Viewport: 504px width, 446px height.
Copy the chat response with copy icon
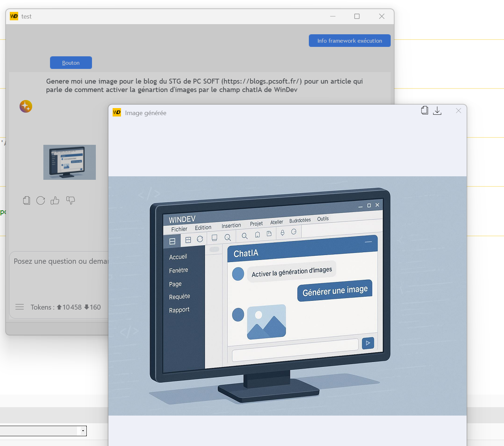click(27, 200)
